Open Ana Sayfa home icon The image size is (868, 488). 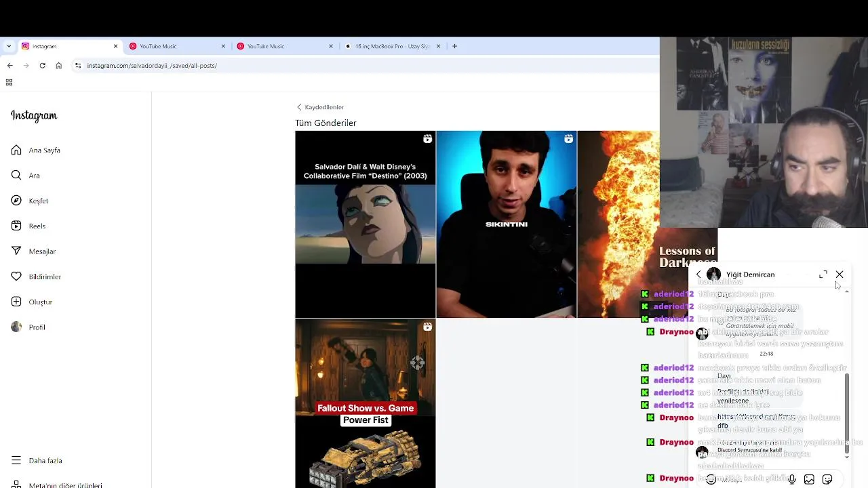[x=16, y=150]
